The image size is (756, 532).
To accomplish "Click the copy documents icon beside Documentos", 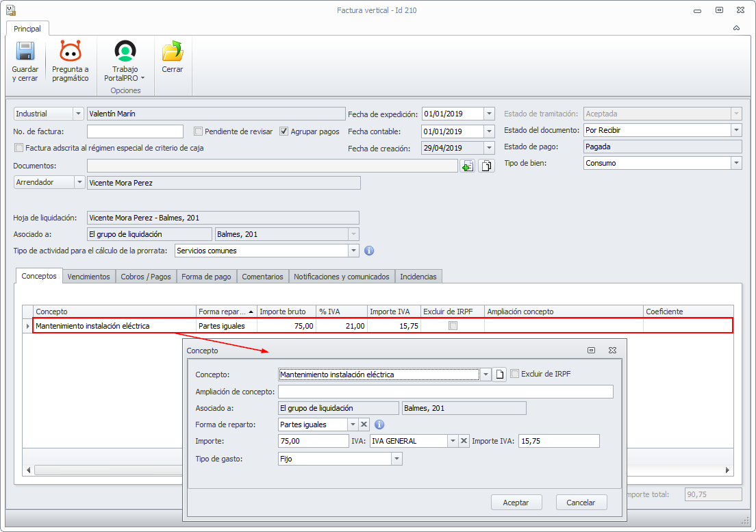I will click(x=486, y=166).
